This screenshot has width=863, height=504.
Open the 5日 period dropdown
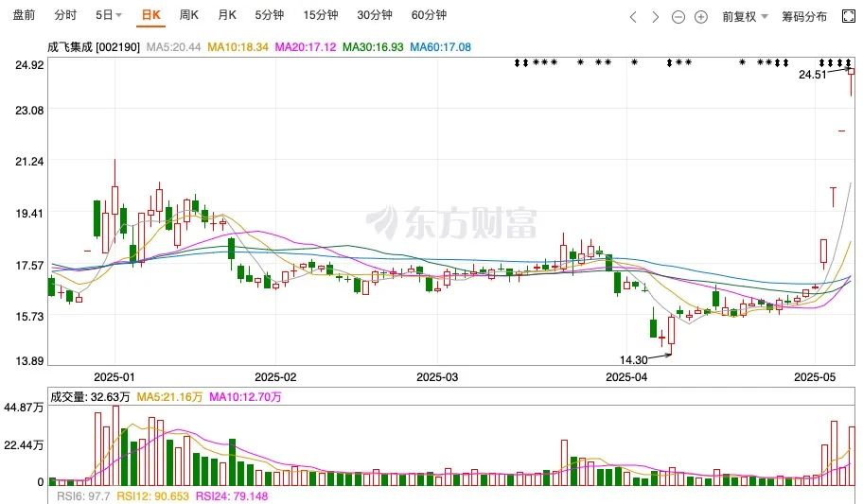[x=109, y=16]
